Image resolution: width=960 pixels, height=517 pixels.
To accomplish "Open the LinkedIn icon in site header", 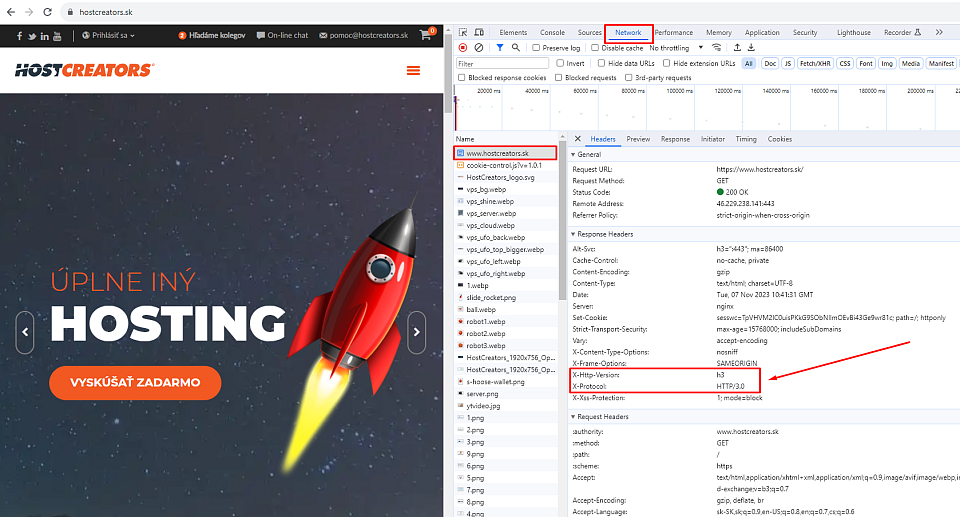I will tap(45, 36).
